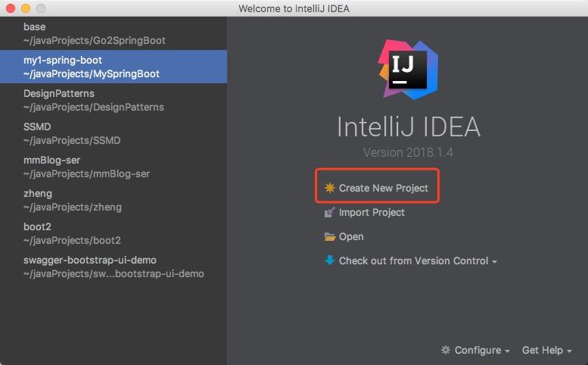The width and height of the screenshot is (588, 365).
Task: Click the Open folder icon
Action: click(x=329, y=237)
